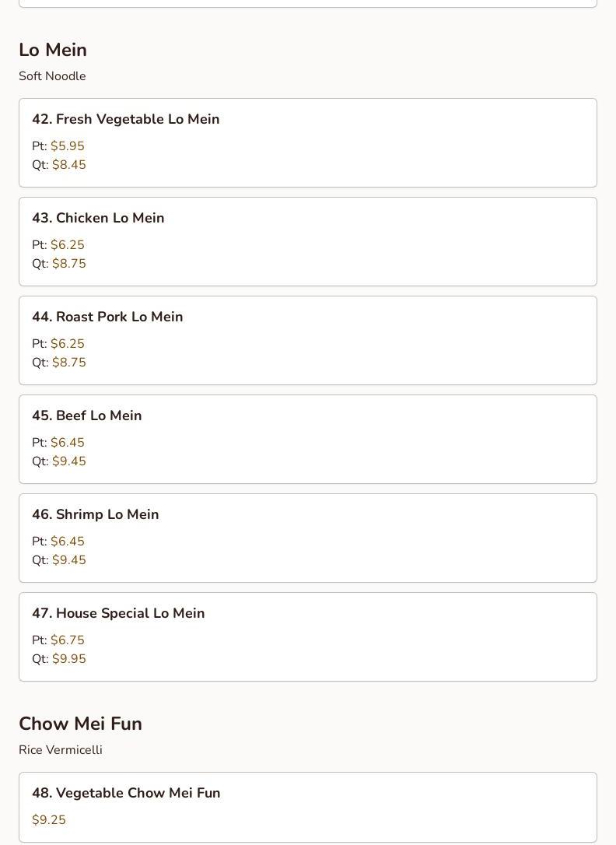Pick the $5.95 pint vegetable lo mein price
The height and width of the screenshot is (845, 616).
68,146
